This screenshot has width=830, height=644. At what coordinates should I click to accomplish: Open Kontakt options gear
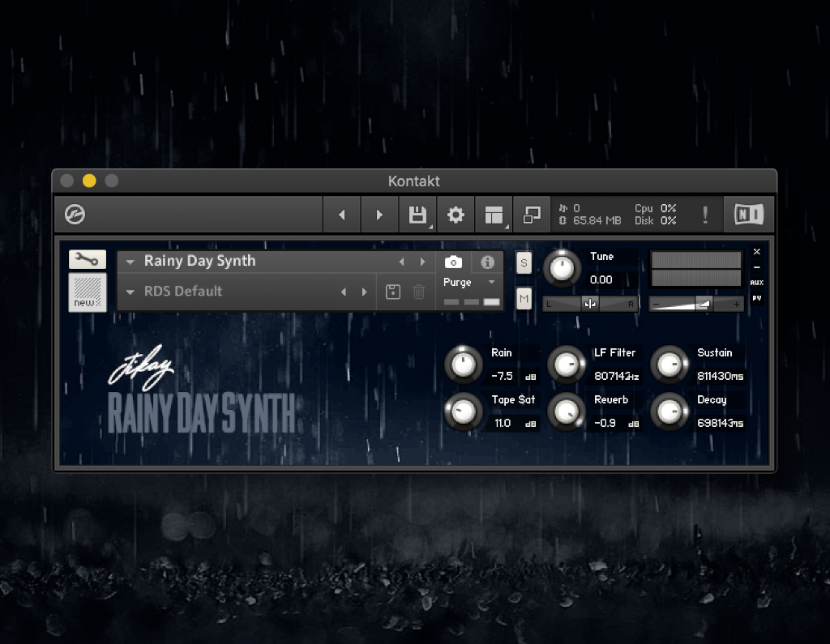[456, 215]
